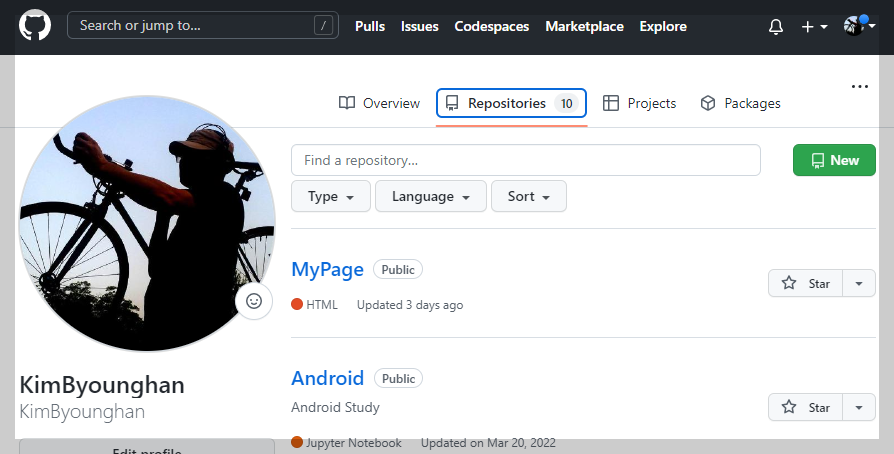Click the star icon for Android

(789, 407)
